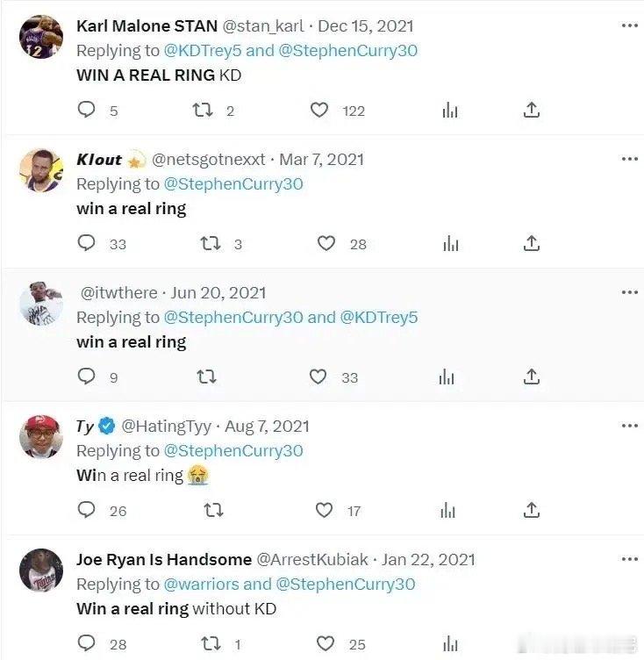Viewport: 644px width, 660px height.
Task: Retweet Karl Malone STAN's tweet
Action: [x=202, y=110]
